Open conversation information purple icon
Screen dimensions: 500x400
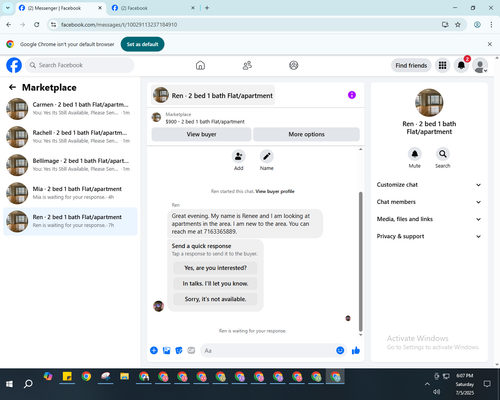click(x=352, y=95)
